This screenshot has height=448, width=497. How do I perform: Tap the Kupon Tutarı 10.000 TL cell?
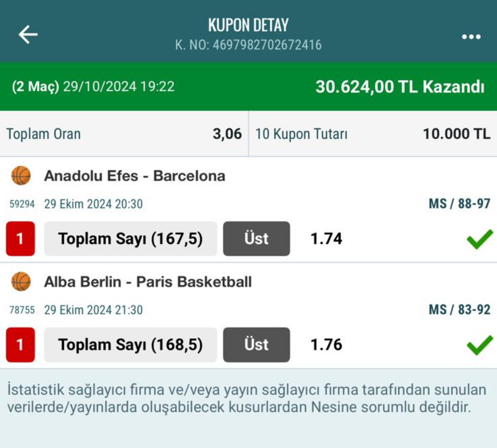coord(373,134)
